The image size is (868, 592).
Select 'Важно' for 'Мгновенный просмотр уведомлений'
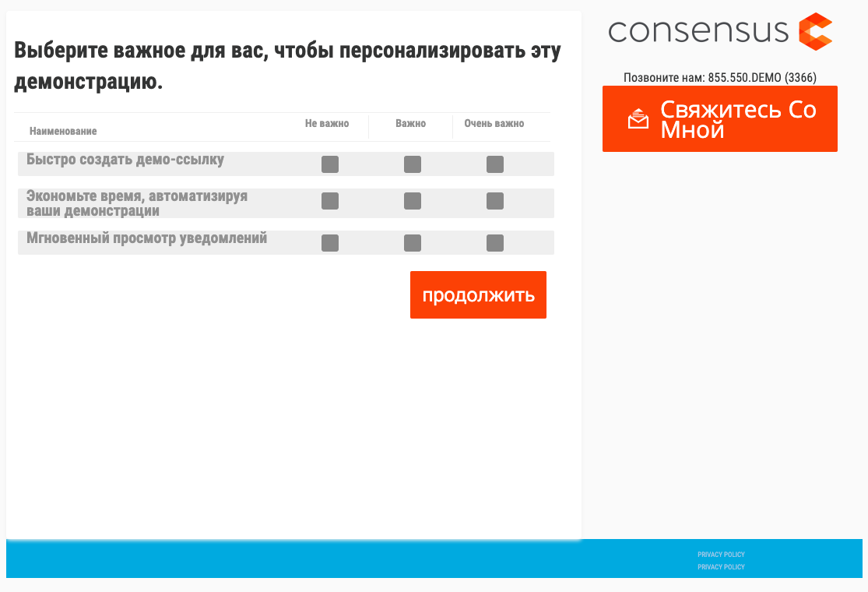[x=412, y=242]
